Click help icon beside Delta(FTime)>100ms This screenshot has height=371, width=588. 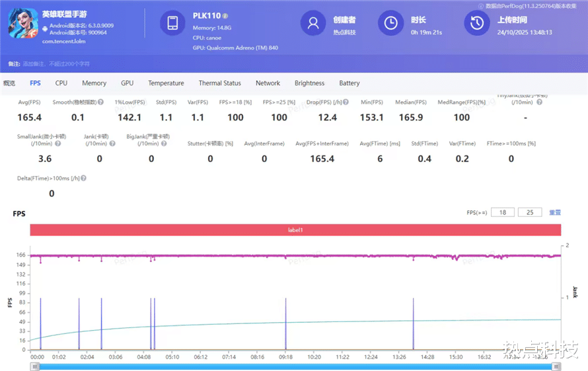point(83,178)
